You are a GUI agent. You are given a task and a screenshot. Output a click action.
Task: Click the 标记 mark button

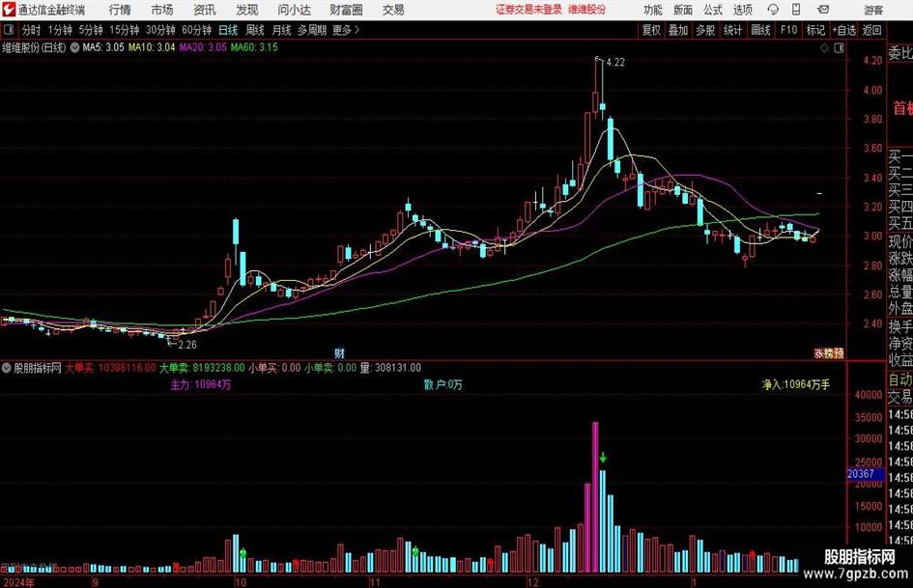point(815,30)
